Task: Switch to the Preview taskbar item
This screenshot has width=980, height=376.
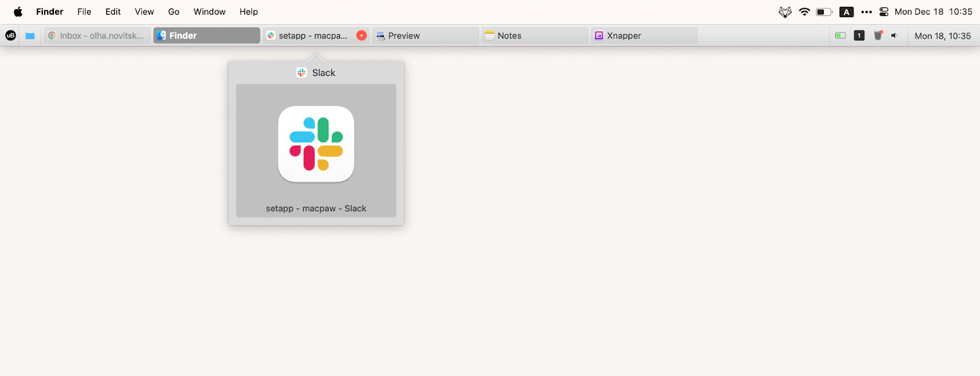Action: pyautogui.click(x=425, y=36)
